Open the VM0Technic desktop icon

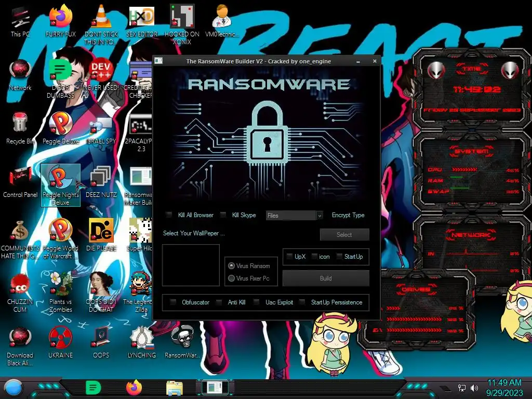click(222, 20)
